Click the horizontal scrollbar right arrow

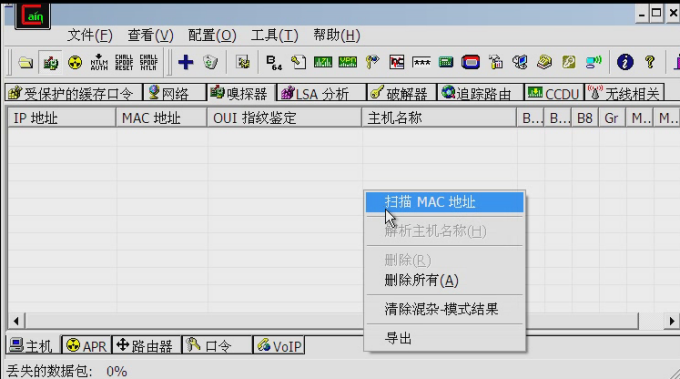coord(672,321)
